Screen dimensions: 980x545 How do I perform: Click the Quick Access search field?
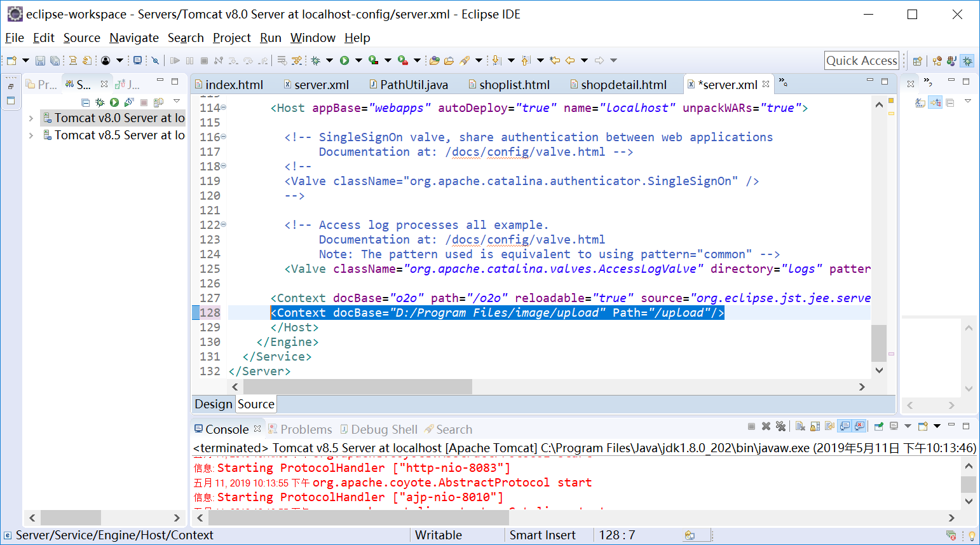click(x=862, y=60)
